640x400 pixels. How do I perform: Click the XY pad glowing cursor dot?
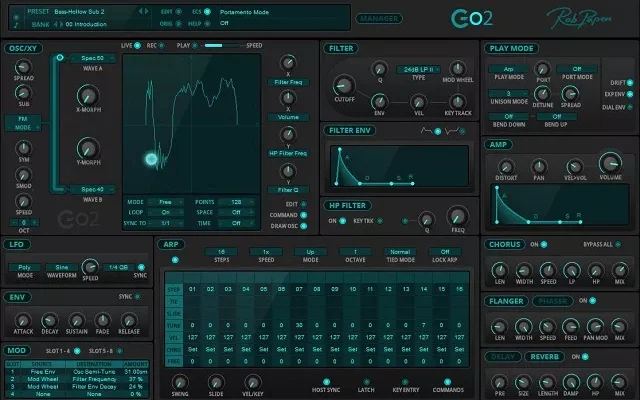tap(152, 158)
